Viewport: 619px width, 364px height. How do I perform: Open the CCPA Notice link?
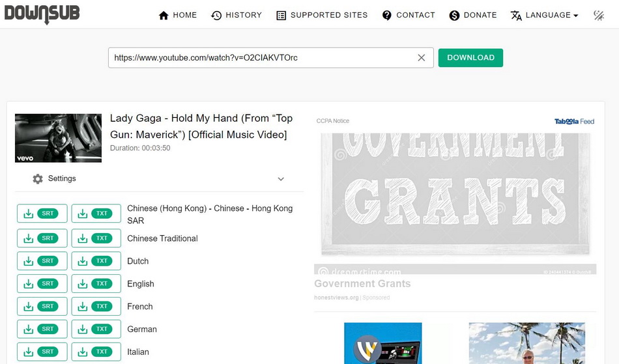point(333,121)
